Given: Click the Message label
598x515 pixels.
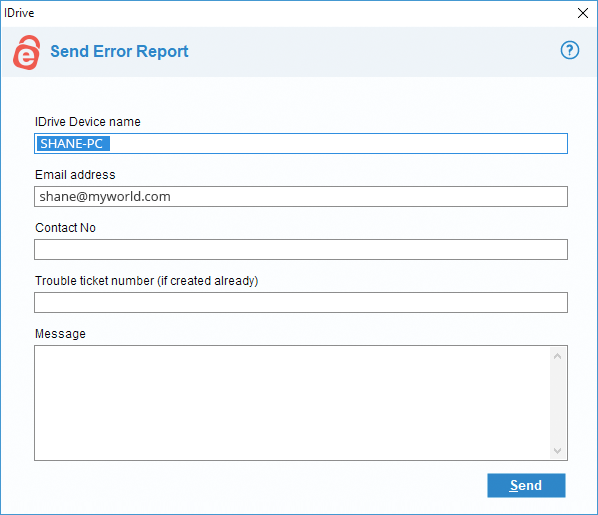Looking at the screenshot, I should click(60, 334).
